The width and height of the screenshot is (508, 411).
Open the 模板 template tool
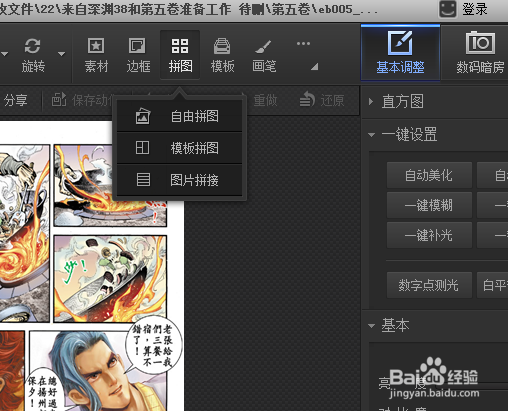point(222,55)
